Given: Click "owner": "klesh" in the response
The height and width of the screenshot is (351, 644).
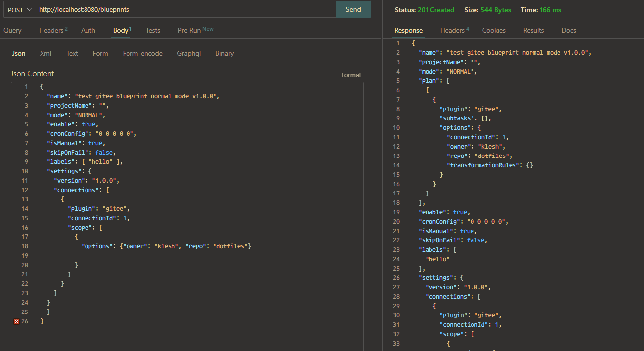Looking at the screenshot, I should coord(476,147).
